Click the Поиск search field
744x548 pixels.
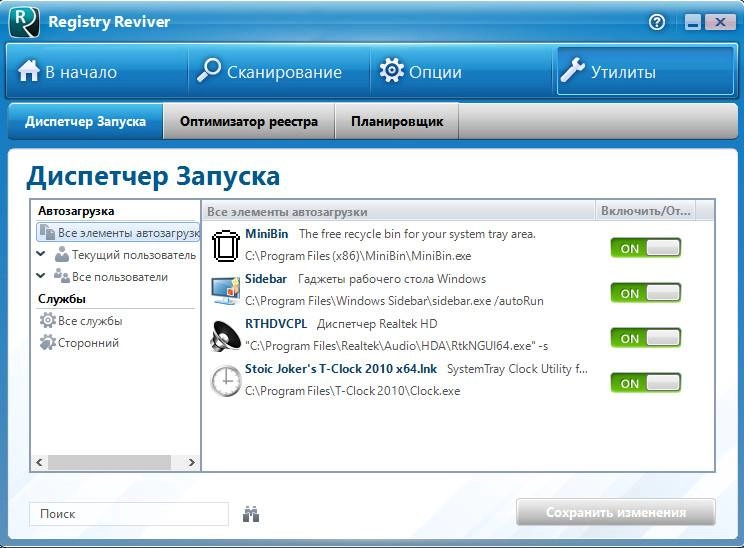(129, 514)
